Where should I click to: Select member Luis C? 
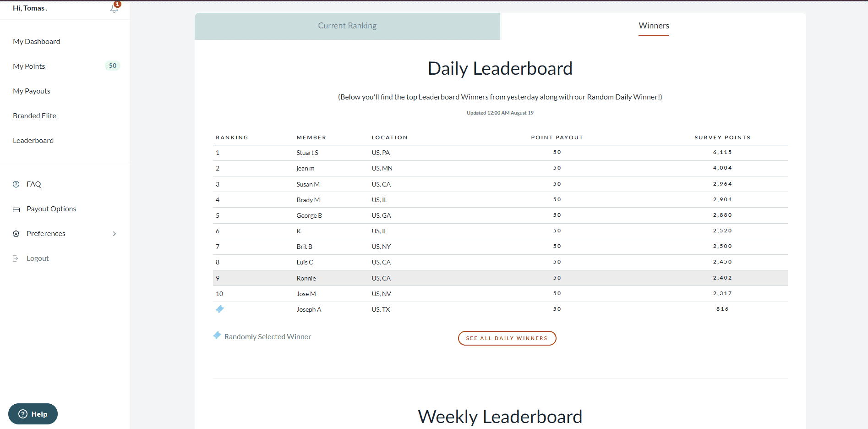[305, 263]
